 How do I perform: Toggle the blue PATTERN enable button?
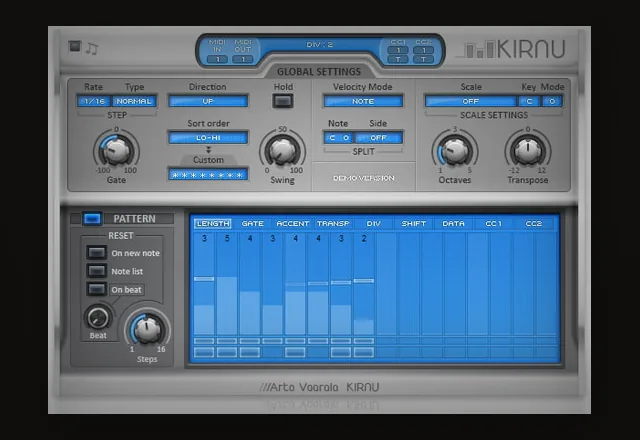(92, 219)
